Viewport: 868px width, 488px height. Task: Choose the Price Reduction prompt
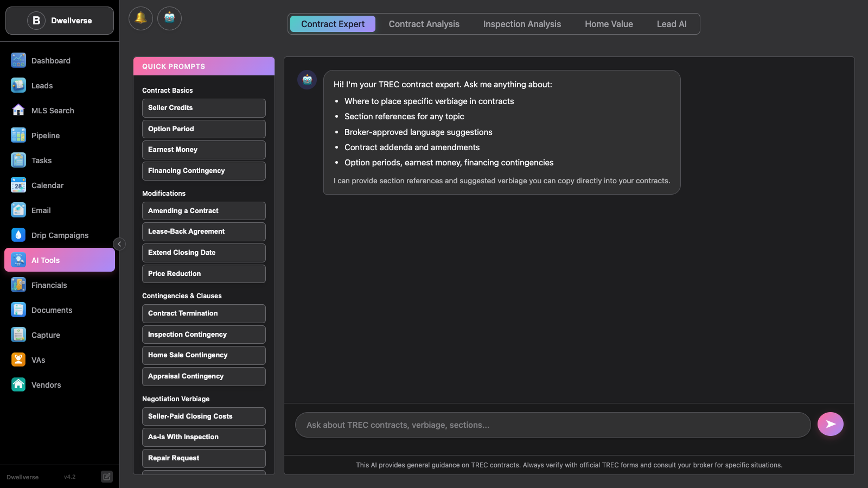pos(204,274)
